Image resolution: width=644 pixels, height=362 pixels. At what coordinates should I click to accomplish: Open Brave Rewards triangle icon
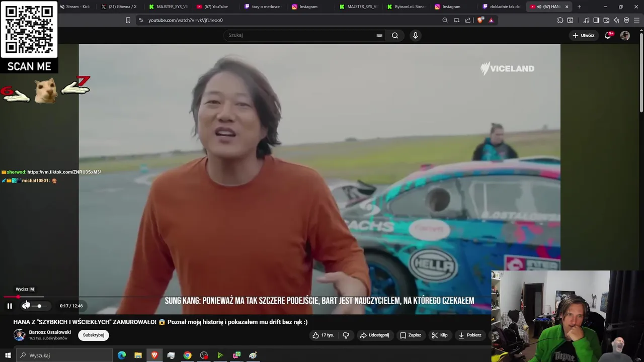[x=491, y=20]
